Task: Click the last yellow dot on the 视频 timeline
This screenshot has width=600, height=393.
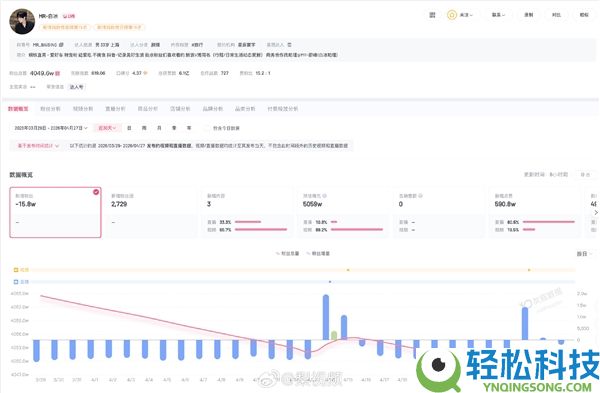Action: [529, 270]
